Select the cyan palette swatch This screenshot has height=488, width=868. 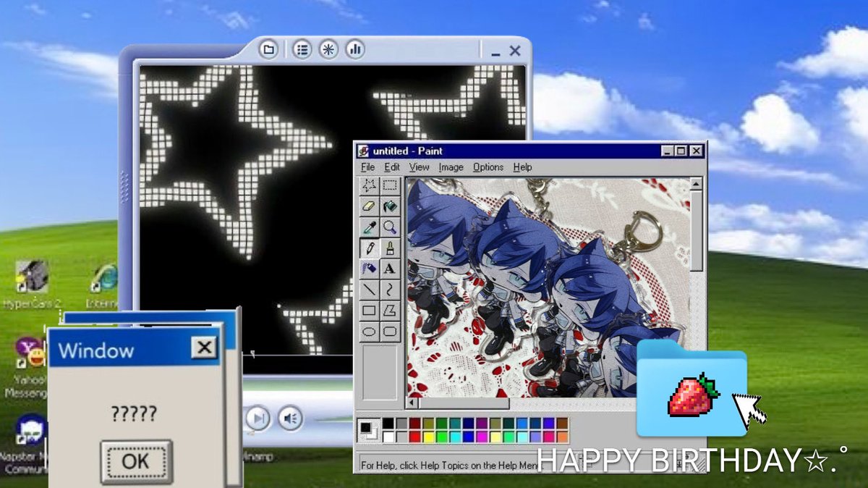[x=454, y=437]
